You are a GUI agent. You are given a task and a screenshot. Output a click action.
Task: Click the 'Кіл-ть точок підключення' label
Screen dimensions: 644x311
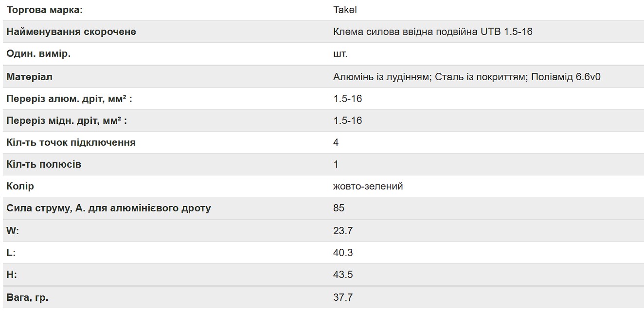71,142
